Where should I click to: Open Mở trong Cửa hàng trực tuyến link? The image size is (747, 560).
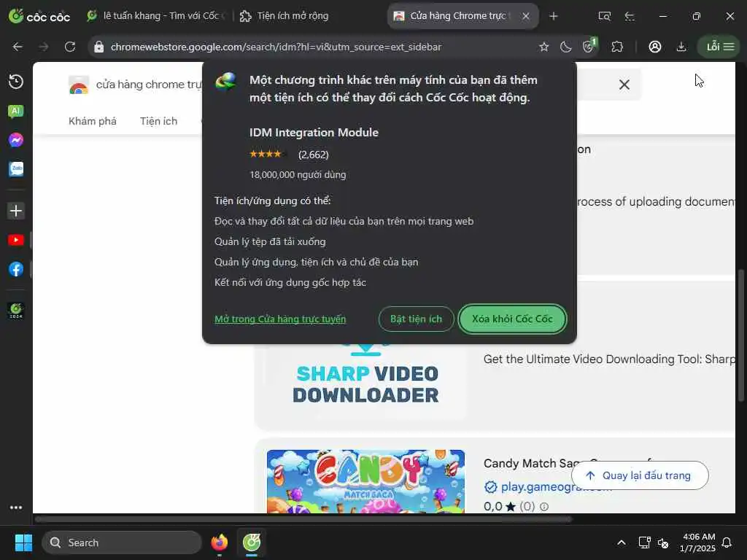tap(280, 319)
